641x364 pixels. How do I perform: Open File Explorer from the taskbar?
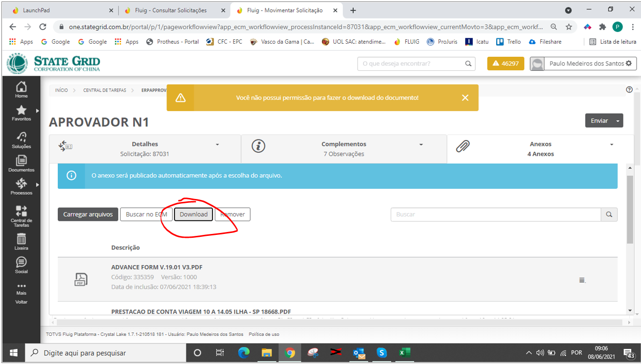click(267, 353)
